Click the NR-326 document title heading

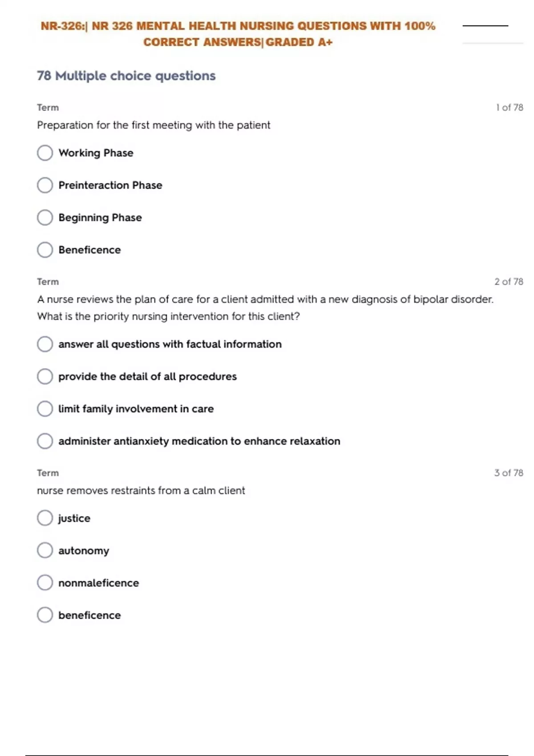click(x=238, y=34)
